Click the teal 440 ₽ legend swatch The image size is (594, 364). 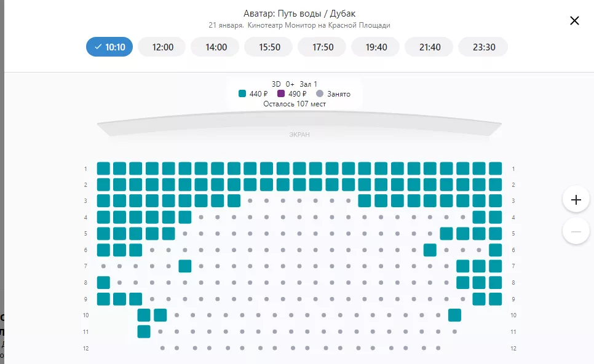pyautogui.click(x=242, y=94)
